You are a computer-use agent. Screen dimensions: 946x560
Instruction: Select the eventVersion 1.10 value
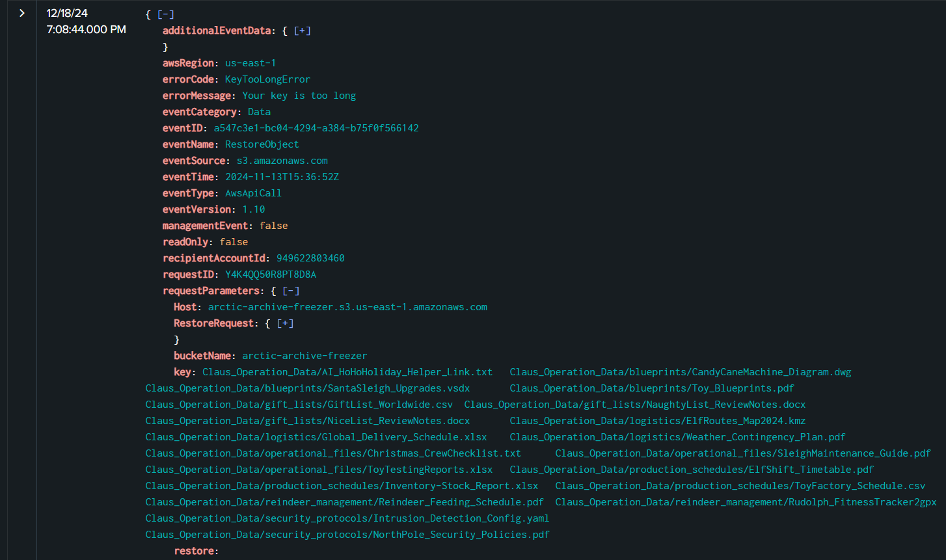point(253,209)
